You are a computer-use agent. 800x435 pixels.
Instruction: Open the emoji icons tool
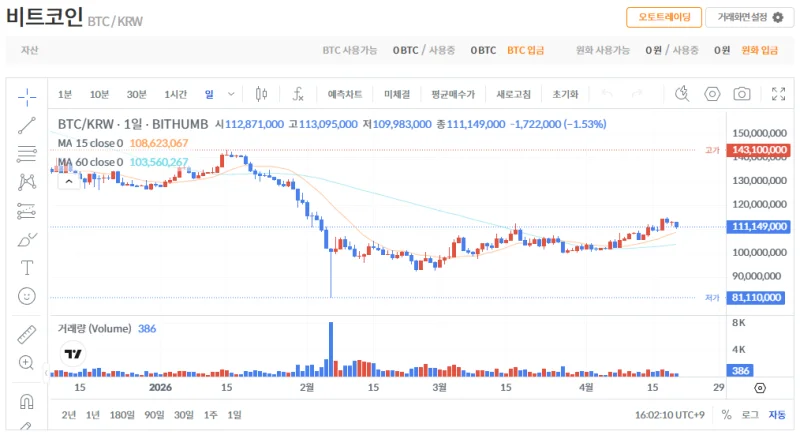(27, 296)
